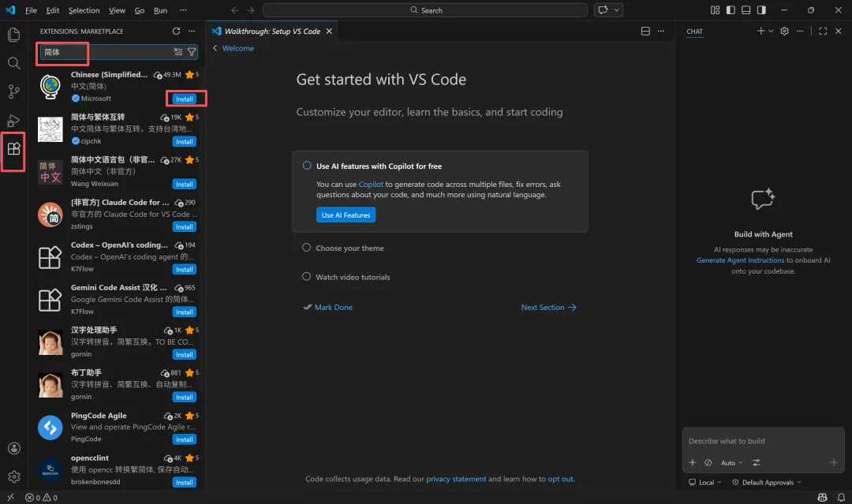Open the Source Control view

click(13, 91)
